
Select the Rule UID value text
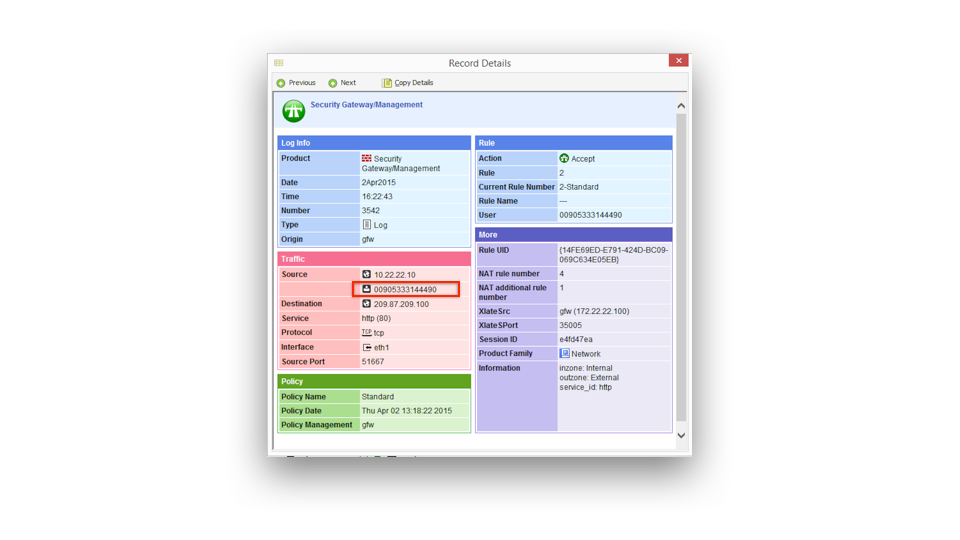613,255
